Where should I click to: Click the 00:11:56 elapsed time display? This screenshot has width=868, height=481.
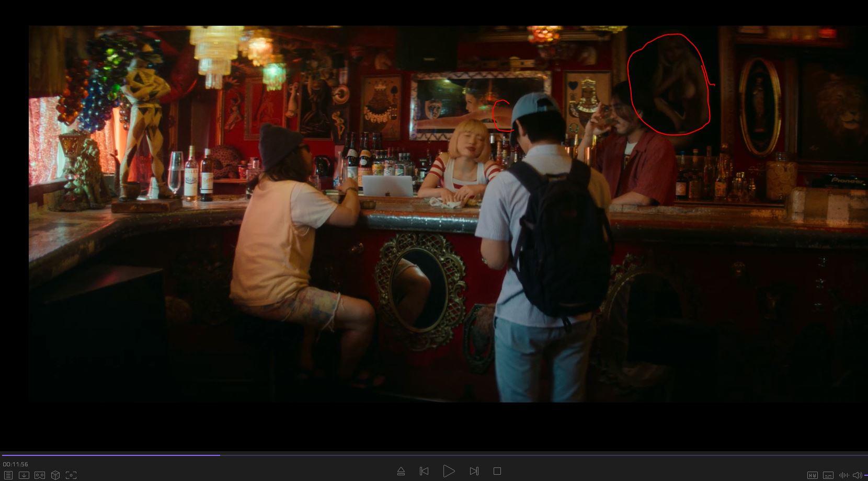pyautogui.click(x=16, y=464)
